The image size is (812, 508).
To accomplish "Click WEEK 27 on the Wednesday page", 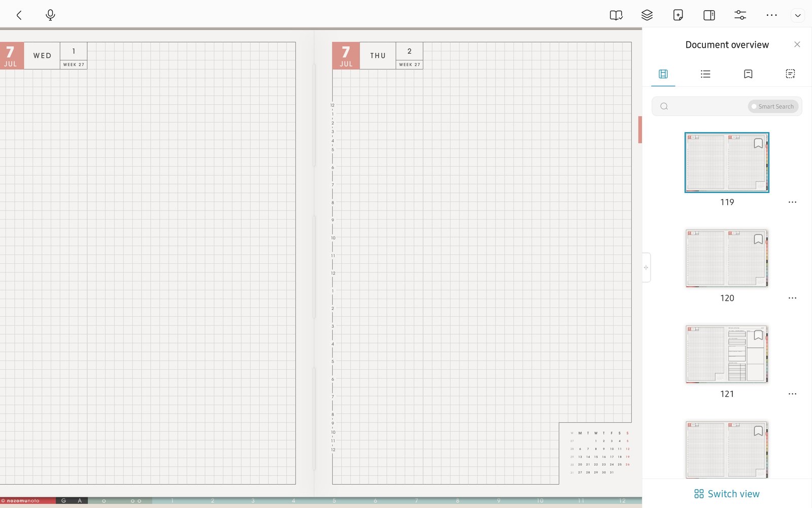I will 74,65.
